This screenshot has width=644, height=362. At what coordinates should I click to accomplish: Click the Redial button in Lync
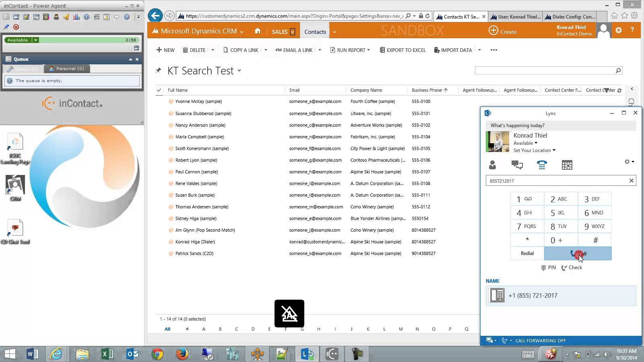pyautogui.click(x=527, y=253)
